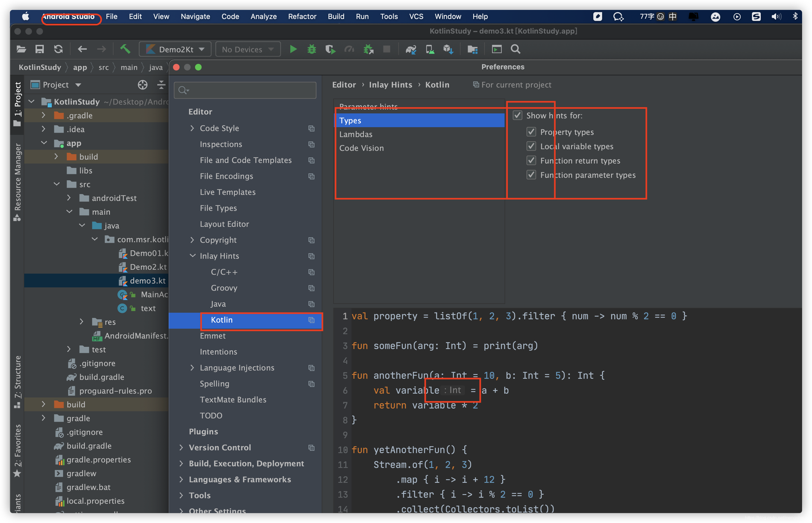This screenshot has height=523, width=812.
Task: Collapse the app folder in Project tree
Action: (x=44, y=143)
